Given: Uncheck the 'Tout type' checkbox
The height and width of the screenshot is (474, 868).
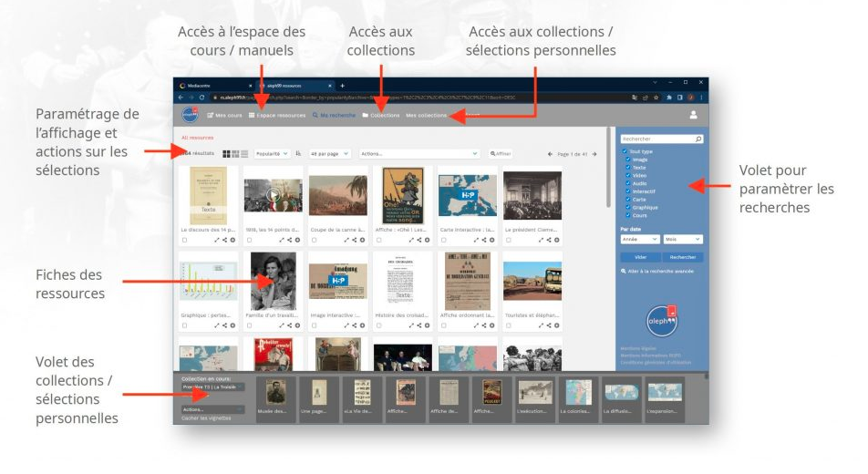Looking at the screenshot, I should pos(624,151).
